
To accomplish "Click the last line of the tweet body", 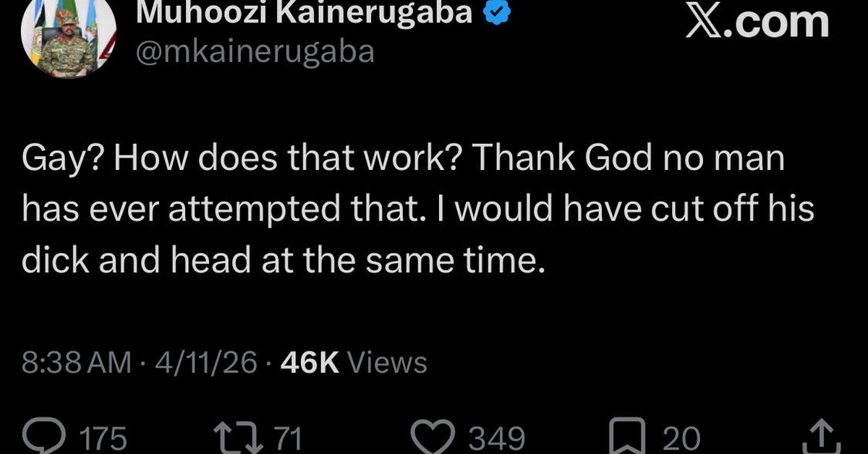I will [282, 260].
